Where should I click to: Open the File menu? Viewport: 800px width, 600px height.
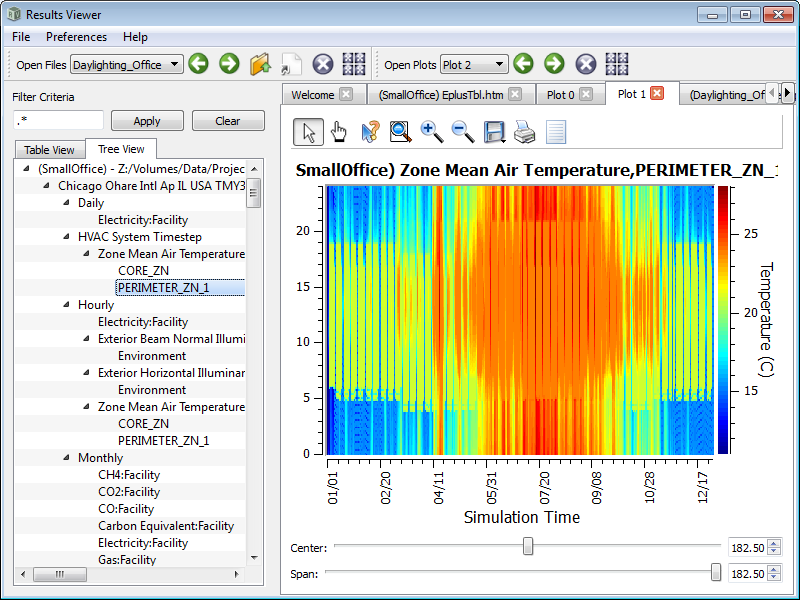pos(21,37)
